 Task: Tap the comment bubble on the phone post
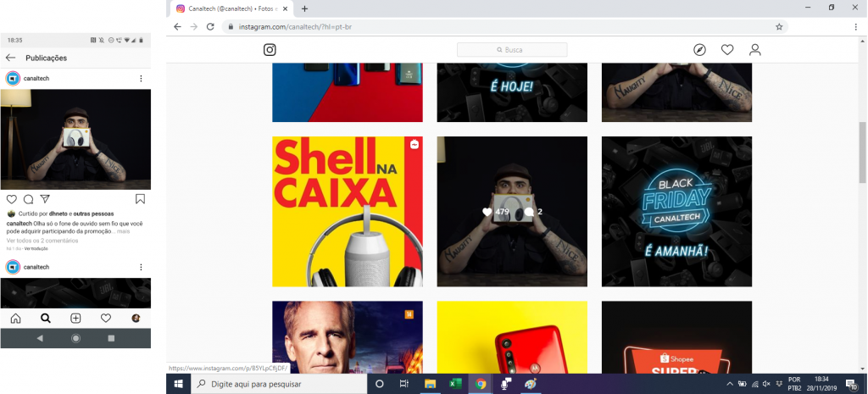pyautogui.click(x=28, y=198)
